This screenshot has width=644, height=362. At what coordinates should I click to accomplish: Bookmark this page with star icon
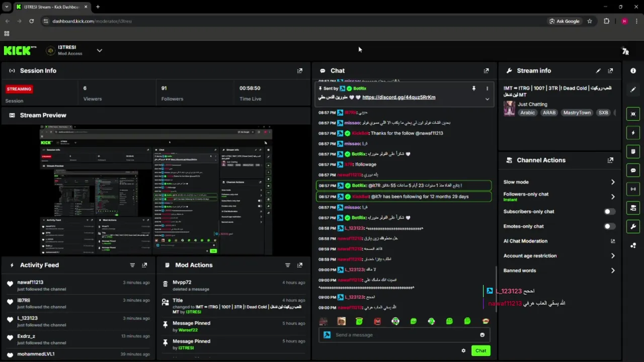[x=590, y=21]
